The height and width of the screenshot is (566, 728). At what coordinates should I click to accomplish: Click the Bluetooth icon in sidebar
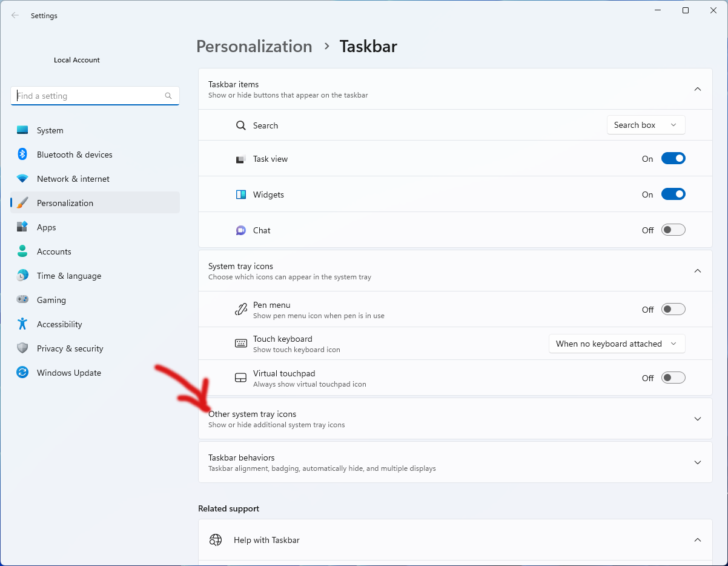tap(22, 155)
